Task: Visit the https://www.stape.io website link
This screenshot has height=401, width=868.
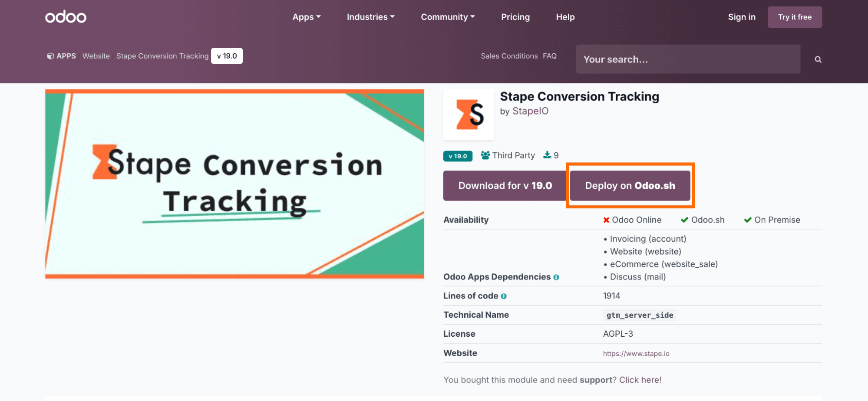Action: pos(636,353)
